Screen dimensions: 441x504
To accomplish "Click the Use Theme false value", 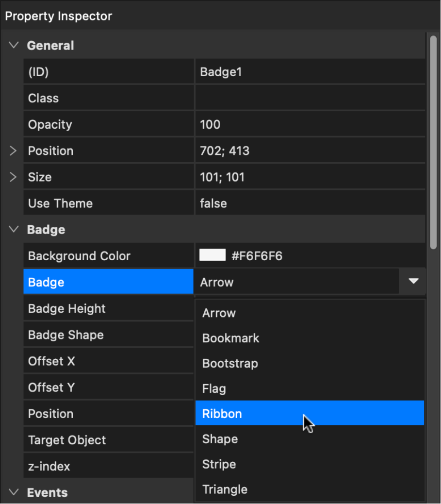I will tap(310, 203).
